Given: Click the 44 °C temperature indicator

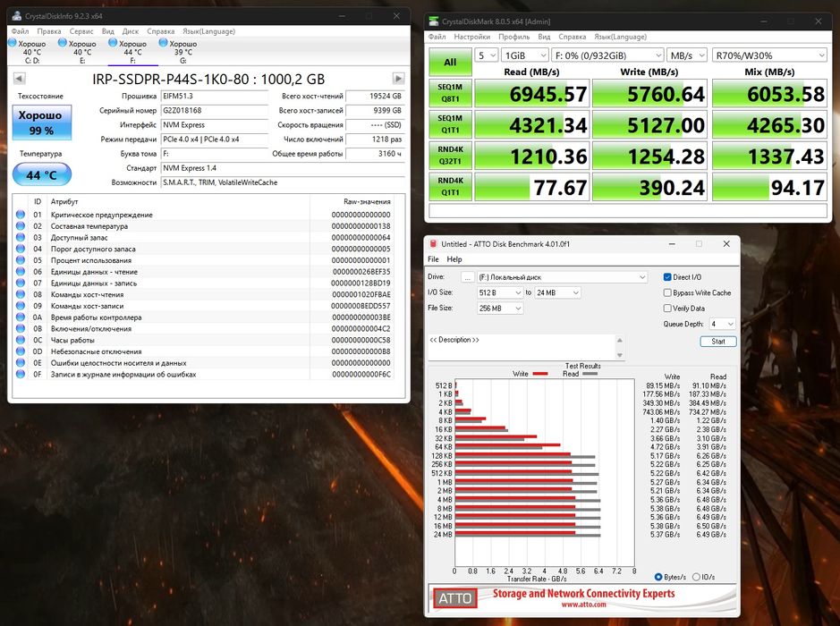Looking at the screenshot, I should click(x=42, y=175).
